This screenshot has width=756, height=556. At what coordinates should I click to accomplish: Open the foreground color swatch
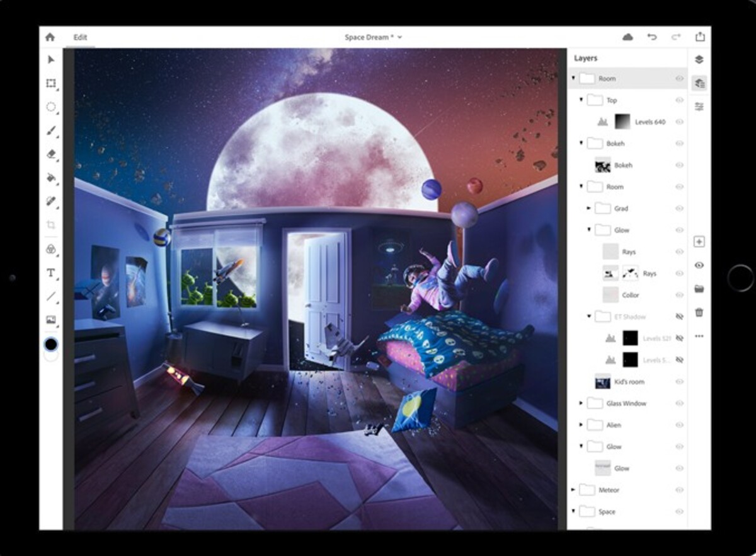51,344
